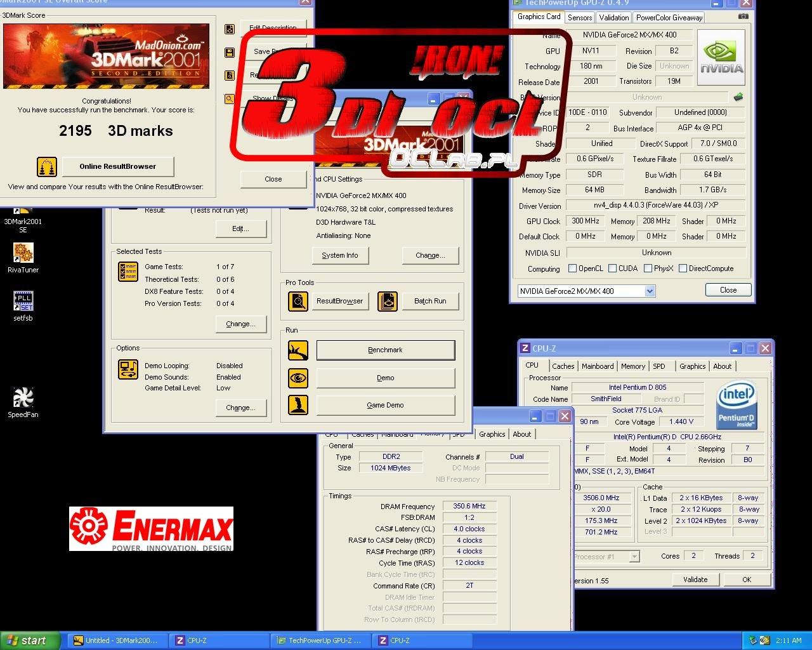Click the Online ResultBrowser button
The image size is (812, 650).
tap(117, 166)
